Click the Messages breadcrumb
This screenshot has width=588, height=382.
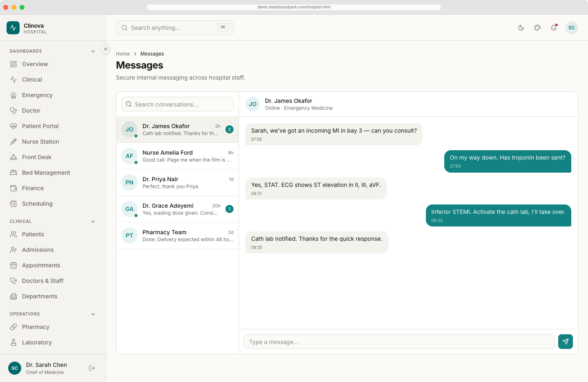(152, 54)
